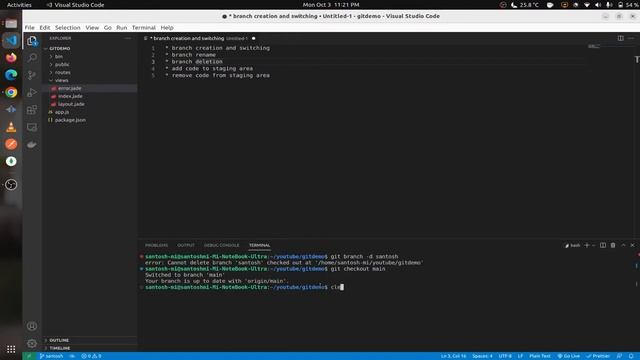The height and width of the screenshot is (360, 640).
Task: Open the View menu
Action: (x=92, y=28)
